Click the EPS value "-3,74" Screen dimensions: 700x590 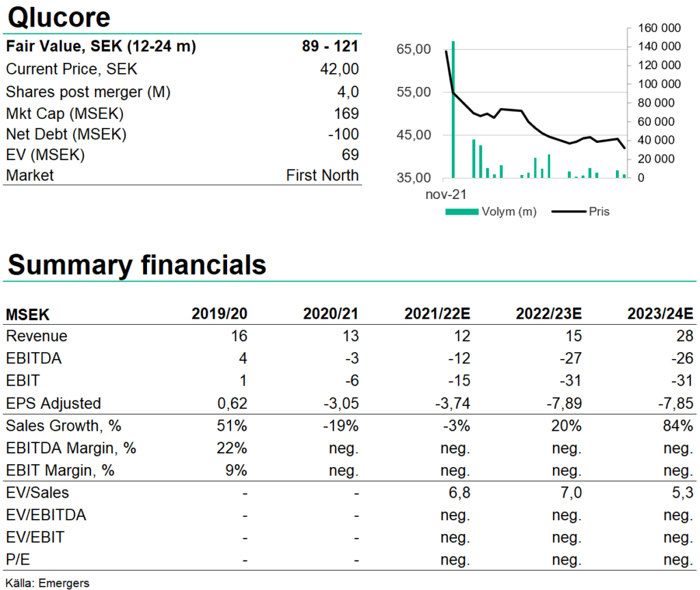coord(453,403)
